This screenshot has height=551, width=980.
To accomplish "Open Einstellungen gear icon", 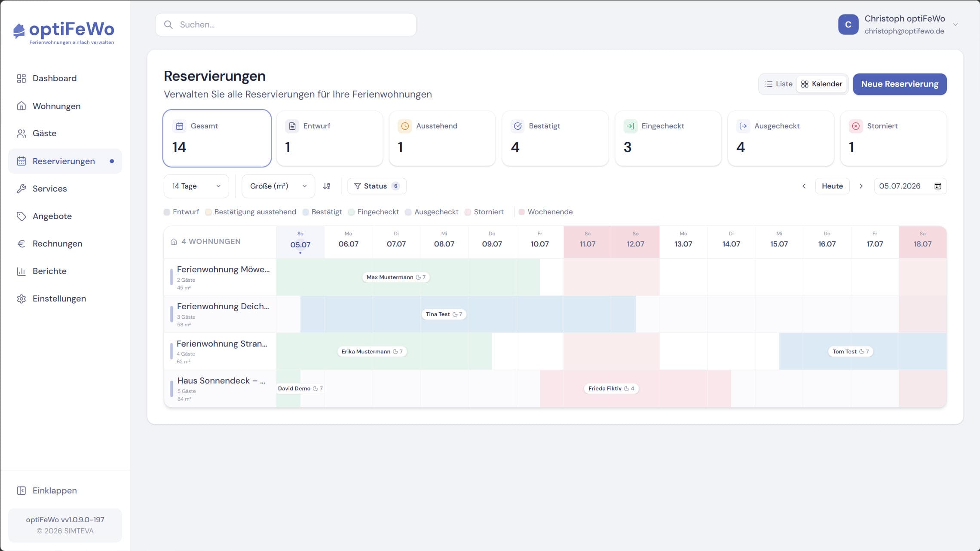I will point(21,298).
